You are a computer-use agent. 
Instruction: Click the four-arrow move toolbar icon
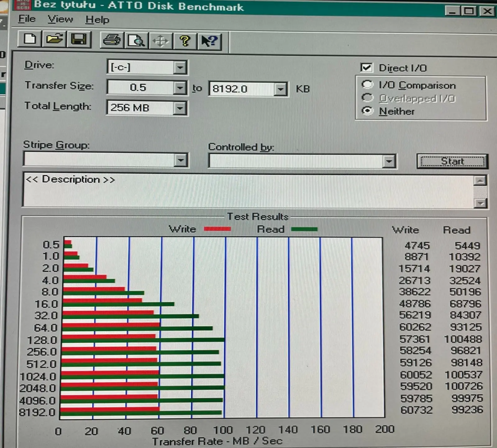[x=160, y=41]
